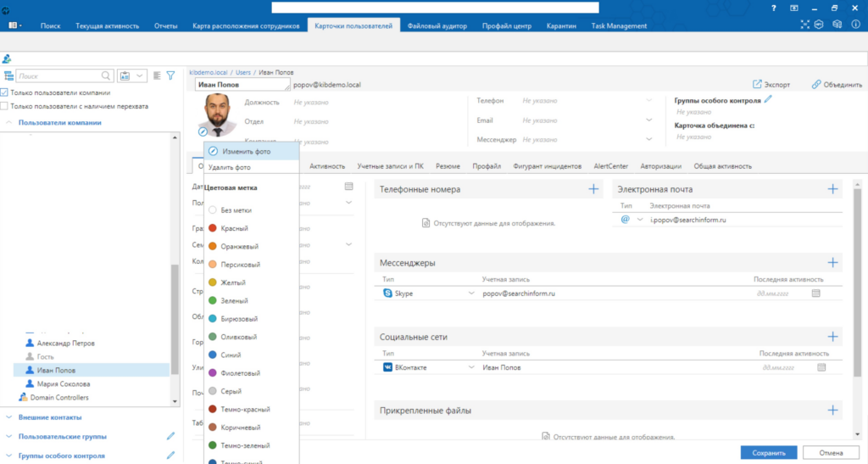Open the ВКонтакте social network type dropdown
The image size is (868, 464).
[x=471, y=367]
